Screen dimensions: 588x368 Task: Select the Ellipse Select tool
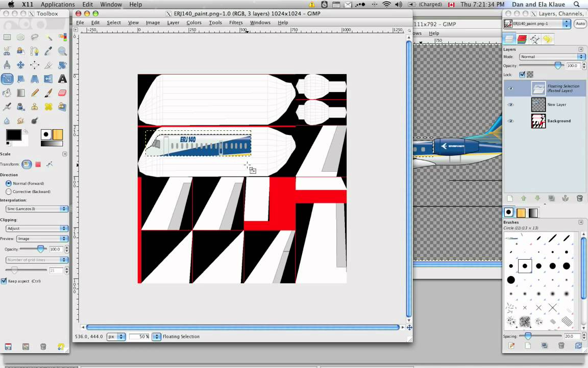click(x=20, y=37)
